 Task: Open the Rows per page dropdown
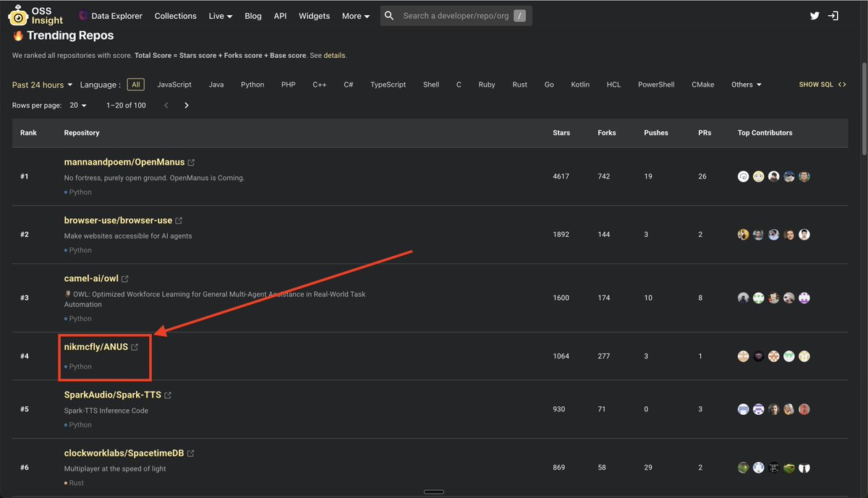[x=78, y=105]
